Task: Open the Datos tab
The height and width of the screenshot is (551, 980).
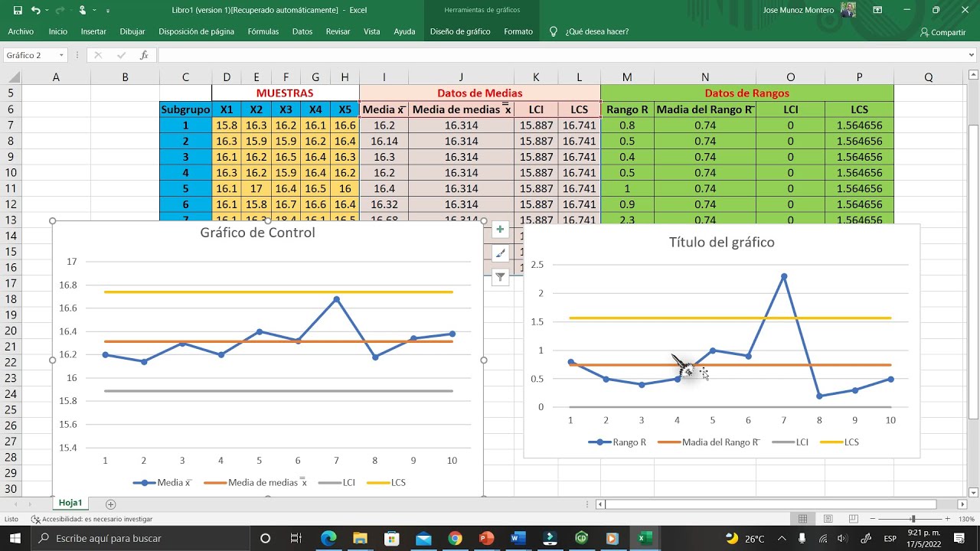Action: [302, 31]
